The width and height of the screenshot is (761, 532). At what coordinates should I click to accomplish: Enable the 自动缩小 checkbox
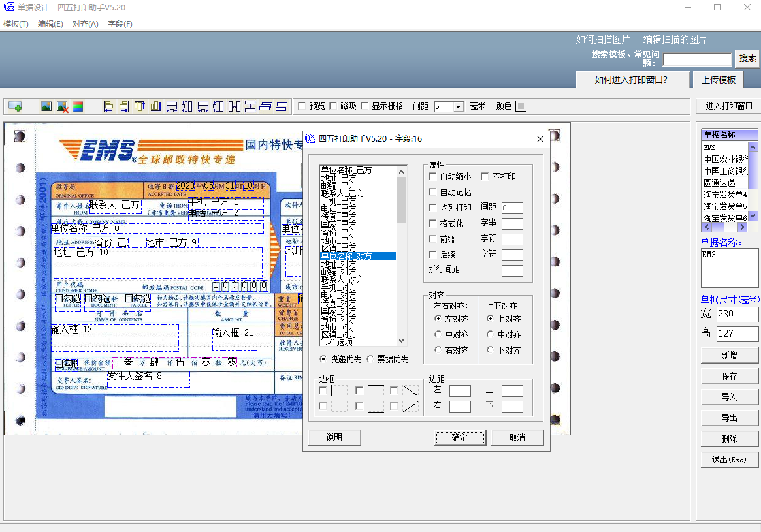pyautogui.click(x=432, y=176)
